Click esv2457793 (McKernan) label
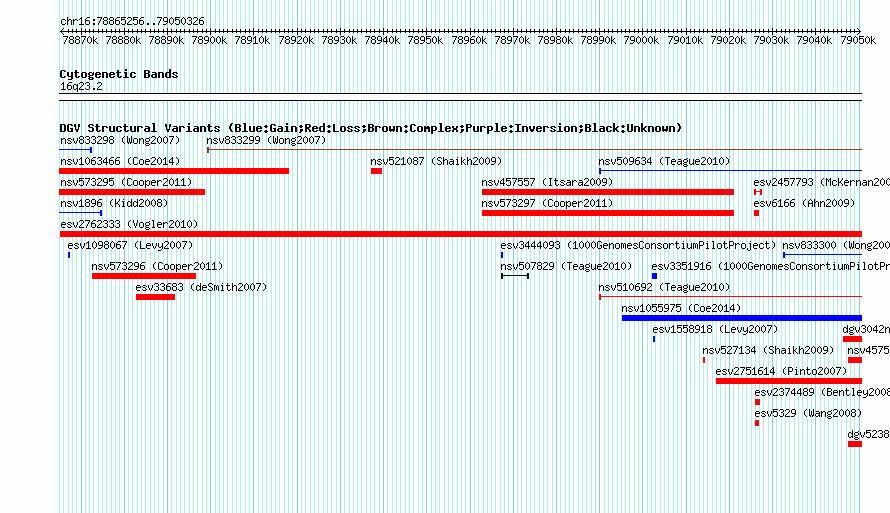This screenshot has height=513, width=890. point(821,182)
